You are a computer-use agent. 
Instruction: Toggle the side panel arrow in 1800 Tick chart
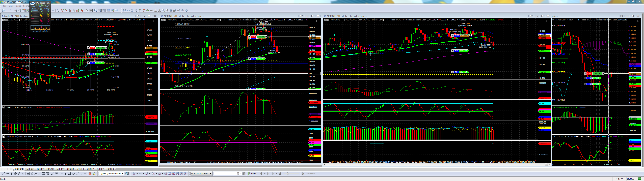pyautogui.click(x=154, y=21)
